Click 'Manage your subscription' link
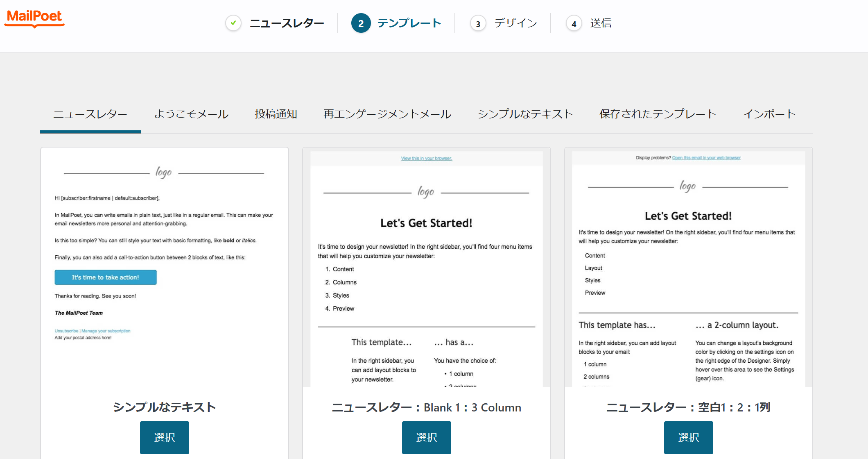The image size is (868, 459). pyautogui.click(x=106, y=331)
